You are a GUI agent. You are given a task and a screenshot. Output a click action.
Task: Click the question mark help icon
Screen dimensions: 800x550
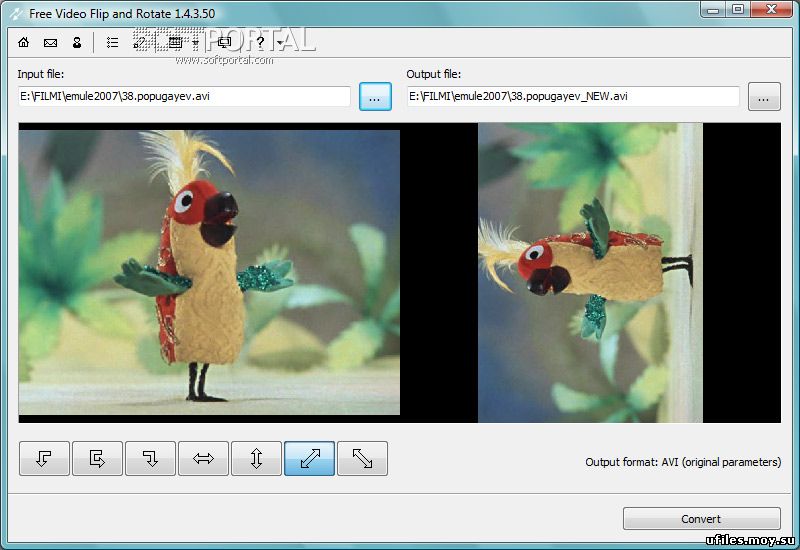(260, 43)
